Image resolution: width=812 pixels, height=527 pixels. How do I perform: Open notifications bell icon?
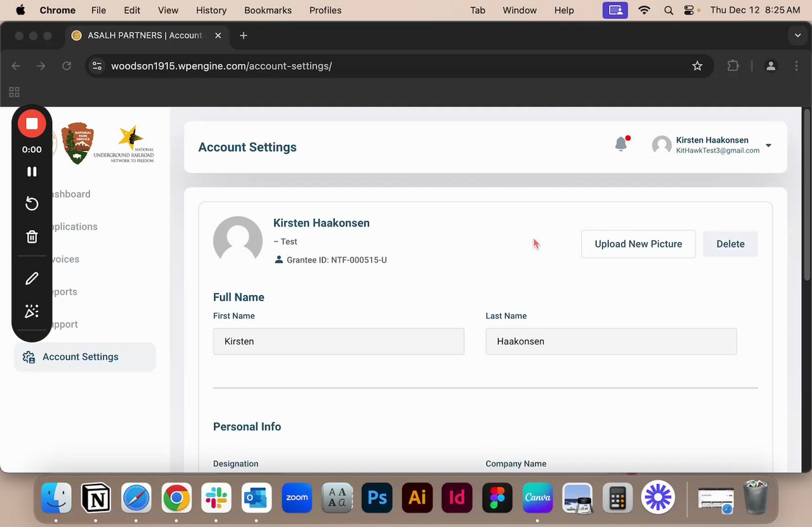[x=622, y=145]
